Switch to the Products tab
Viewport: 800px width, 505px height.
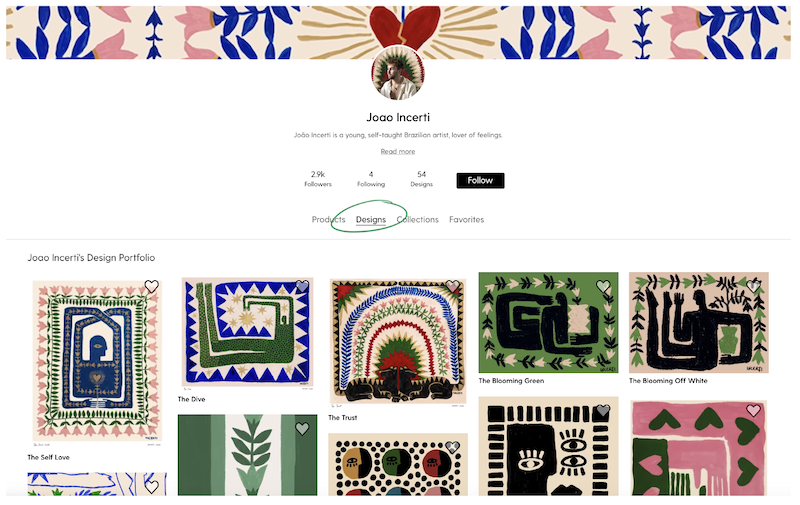329,219
